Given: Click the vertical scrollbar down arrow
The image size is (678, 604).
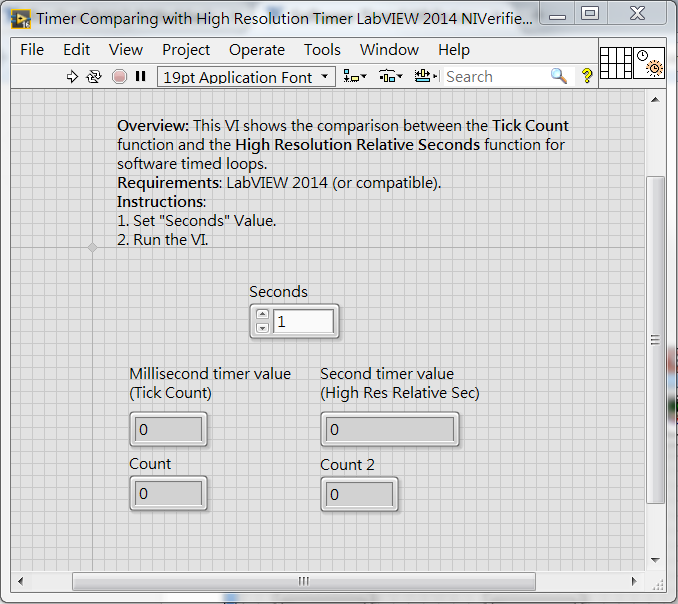Looking at the screenshot, I should 656,560.
